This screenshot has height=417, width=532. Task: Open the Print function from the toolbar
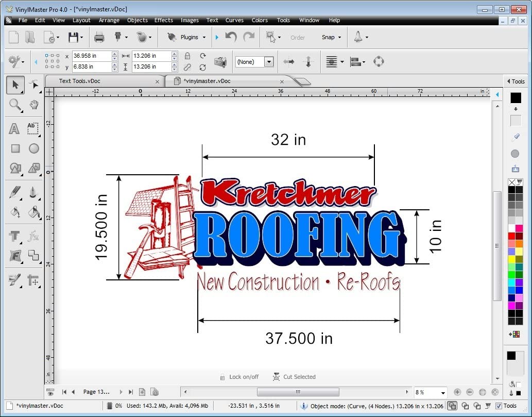[99, 37]
